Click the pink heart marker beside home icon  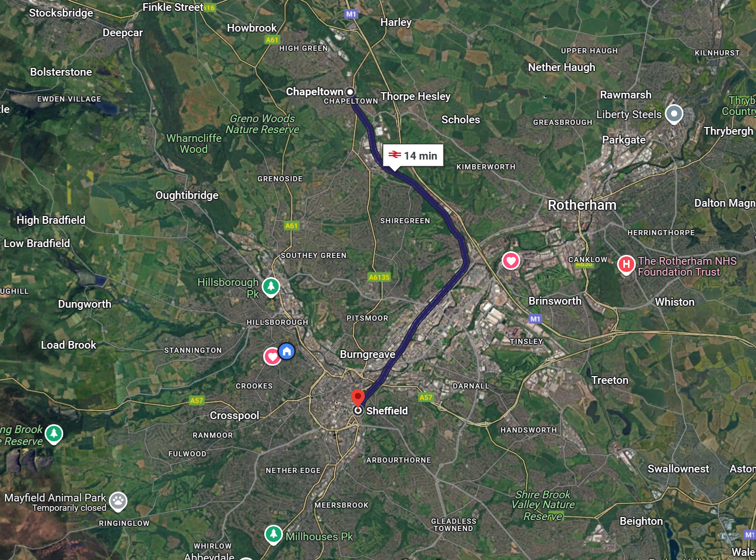tap(272, 356)
